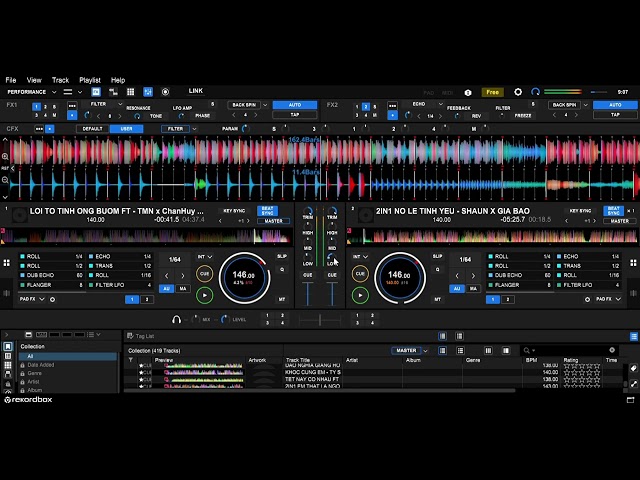Click deck 1 CUE button
The width and height of the screenshot is (640, 480).
[204, 273]
